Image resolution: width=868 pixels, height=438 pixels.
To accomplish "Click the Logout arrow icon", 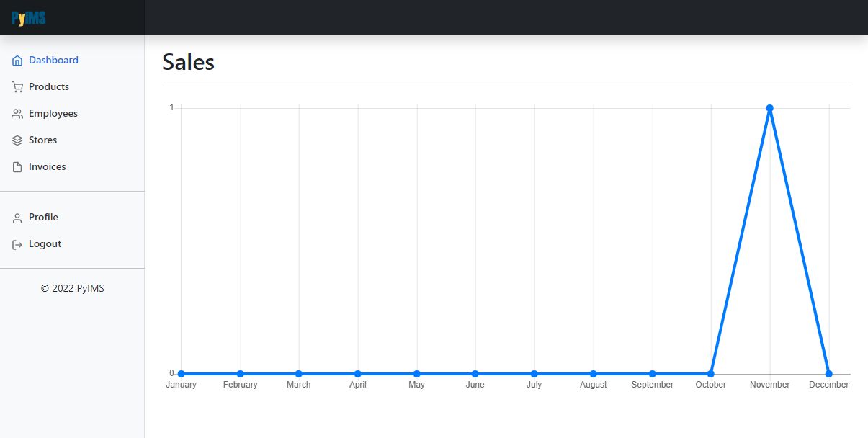I will point(17,244).
